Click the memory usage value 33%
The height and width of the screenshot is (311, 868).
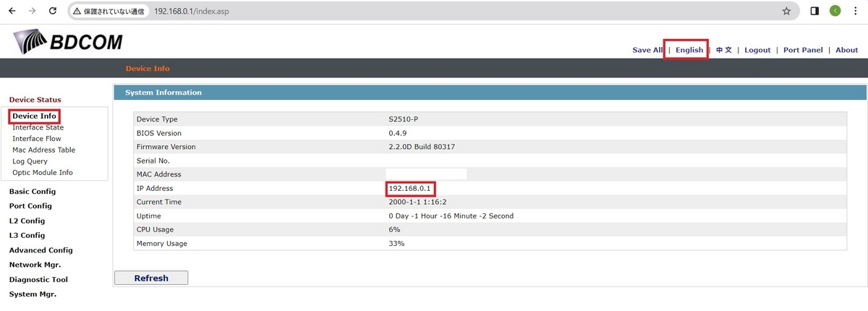tap(396, 244)
